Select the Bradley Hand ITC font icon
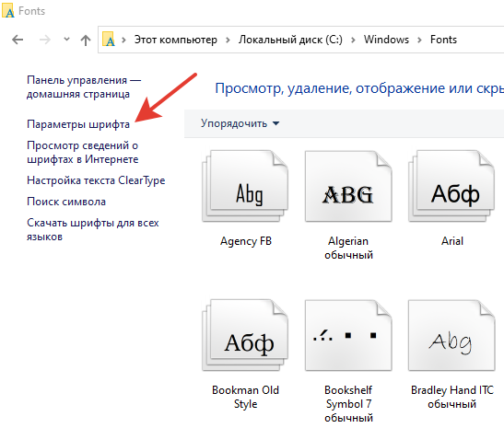Viewport: 504px width, 428px height. point(451,335)
